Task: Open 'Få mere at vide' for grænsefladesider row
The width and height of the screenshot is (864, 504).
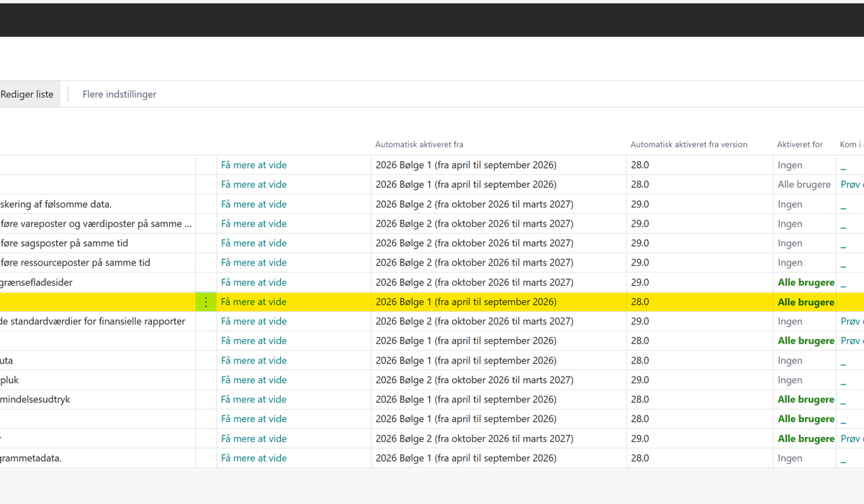Action: pos(253,282)
